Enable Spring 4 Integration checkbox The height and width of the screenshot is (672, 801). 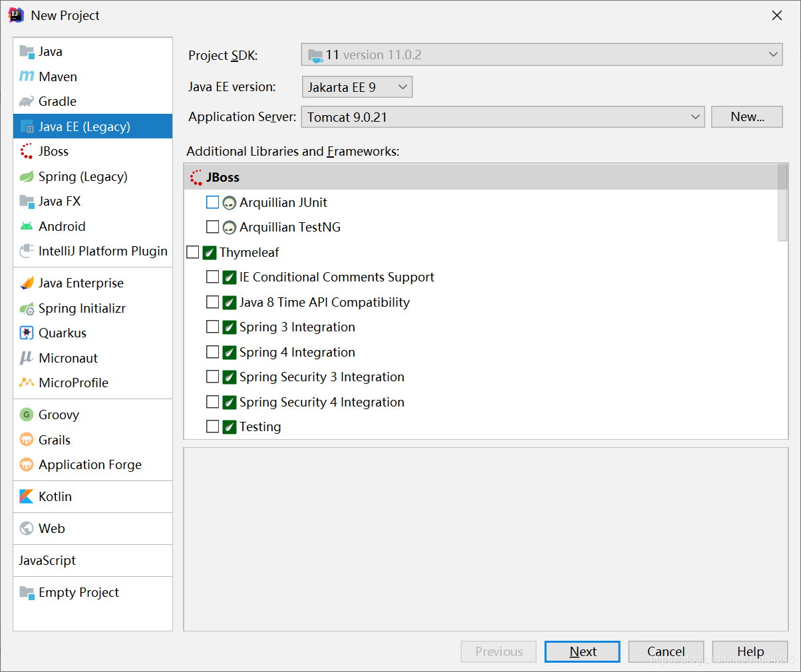point(212,352)
